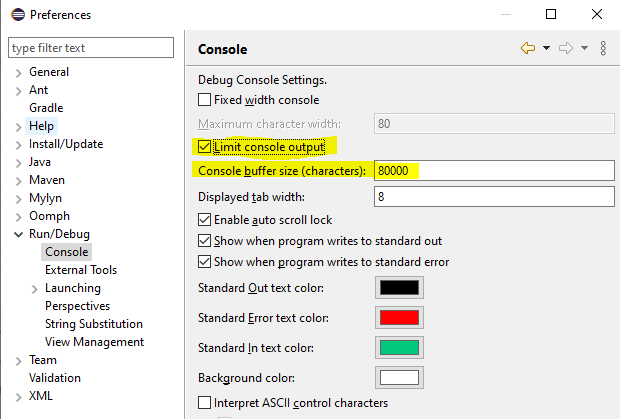Image resolution: width=620 pixels, height=419 pixels.
Task: Change the Standard In green color swatch
Action: 398,348
